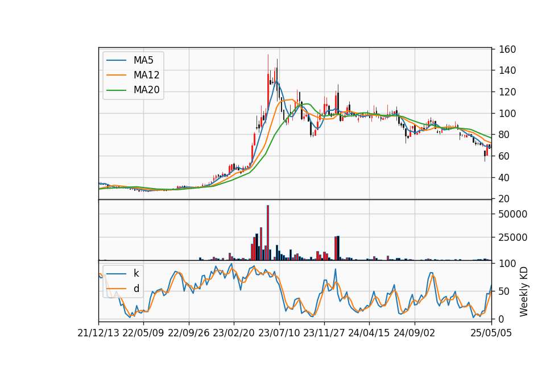Click the 23/07/10 date axis label

279,333
